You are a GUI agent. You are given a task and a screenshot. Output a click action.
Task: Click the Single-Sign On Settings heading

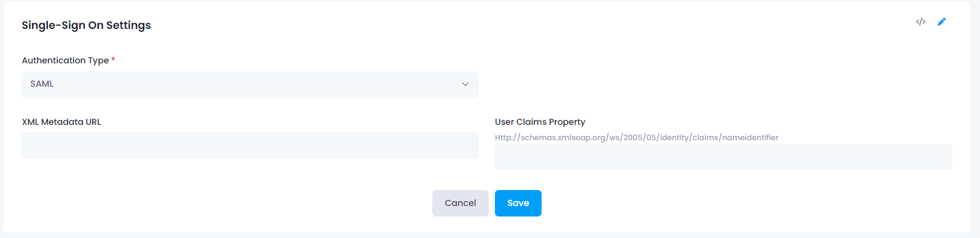(x=87, y=25)
